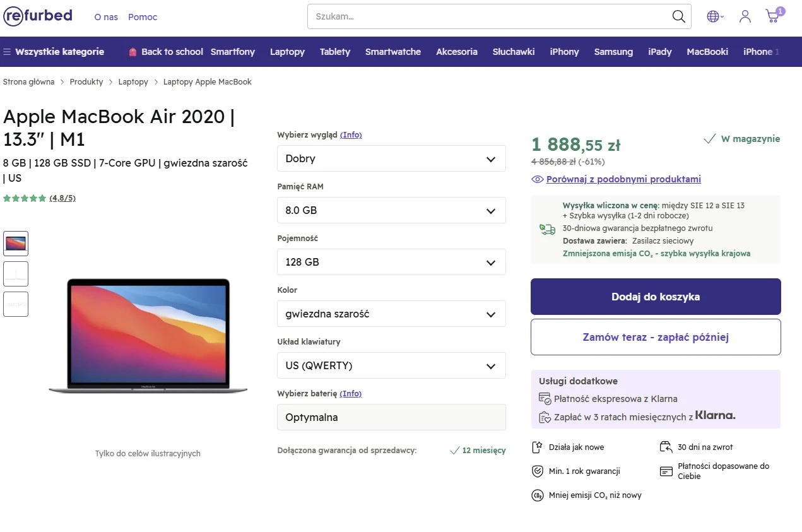
Task: Click the 12 miesięcy warranty text
Action: pyautogui.click(x=484, y=451)
